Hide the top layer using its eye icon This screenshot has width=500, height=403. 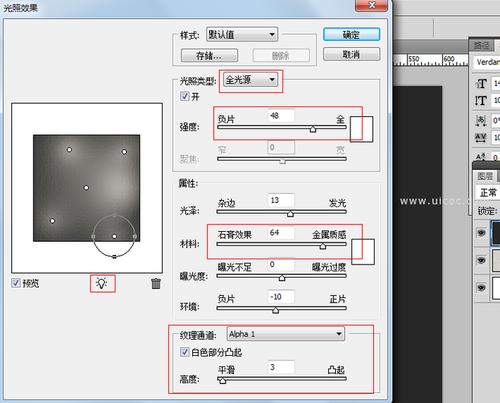coord(481,233)
